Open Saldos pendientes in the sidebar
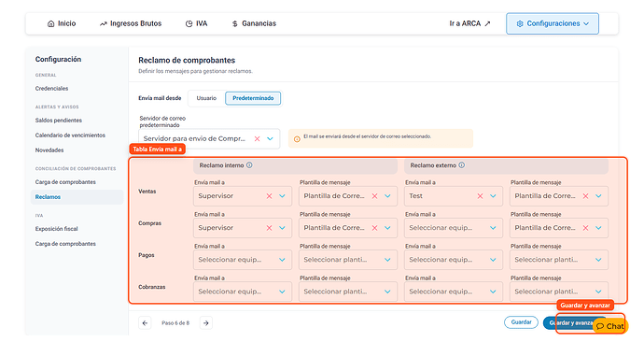The height and width of the screenshot is (342, 644). 58,121
